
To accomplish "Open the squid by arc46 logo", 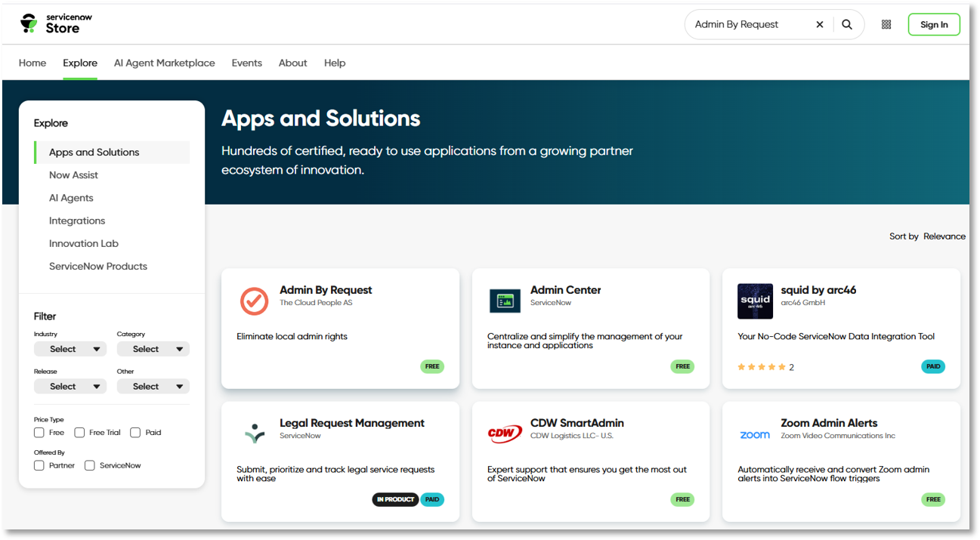I will point(755,301).
